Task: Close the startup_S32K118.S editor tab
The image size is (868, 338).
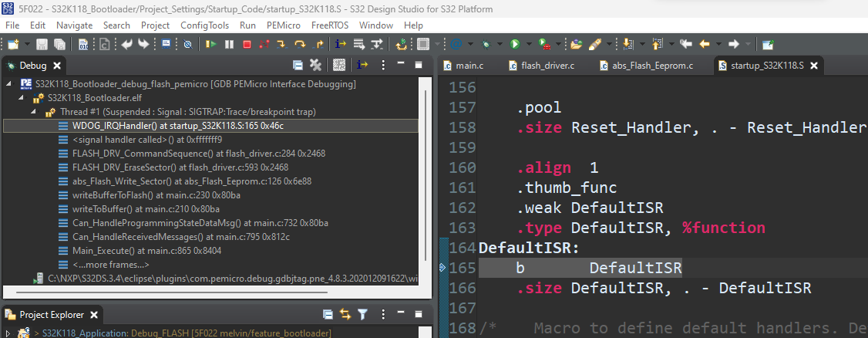Action: tap(814, 66)
